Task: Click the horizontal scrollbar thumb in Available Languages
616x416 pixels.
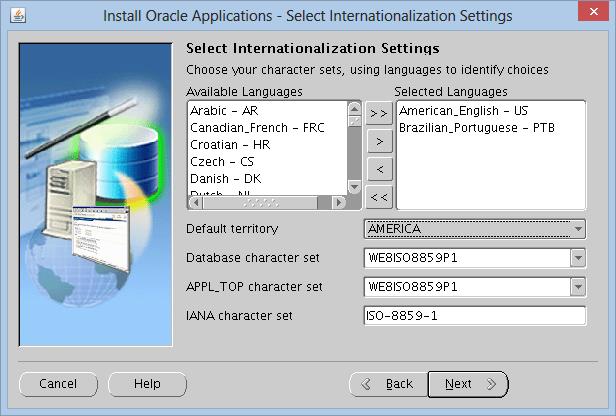Action: point(260,203)
